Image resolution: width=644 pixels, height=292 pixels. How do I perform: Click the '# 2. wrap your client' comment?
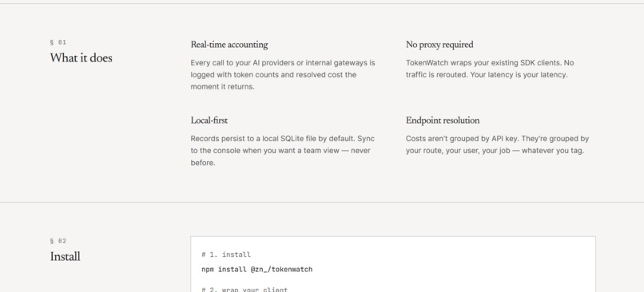click(244, 289)
